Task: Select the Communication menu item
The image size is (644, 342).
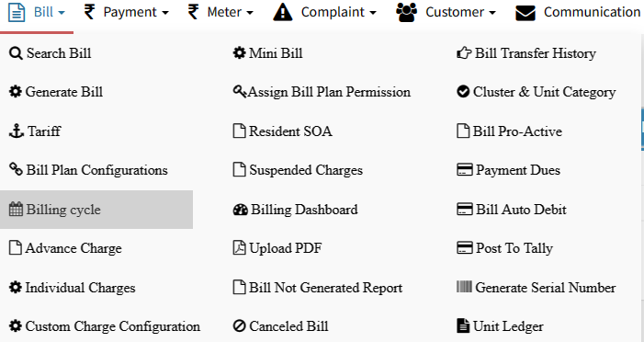Action: [578, 12]
